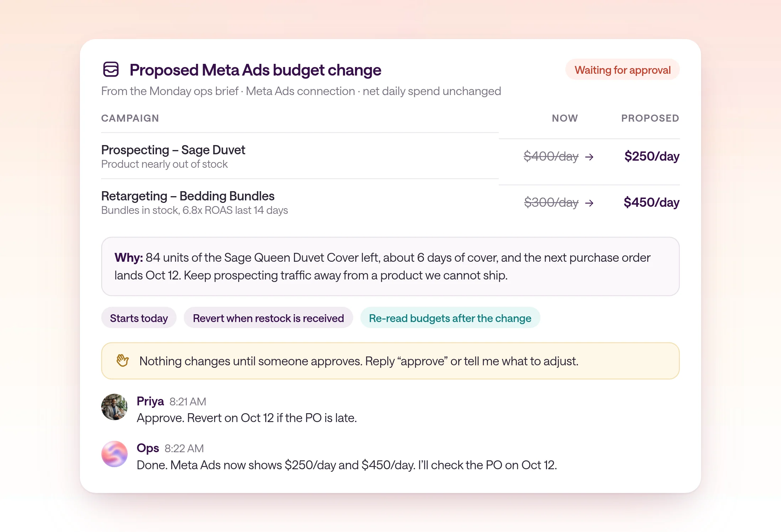Click the struck-through $300/day value
Viewport: 781px width, 532px height.
tap(551, 202)
